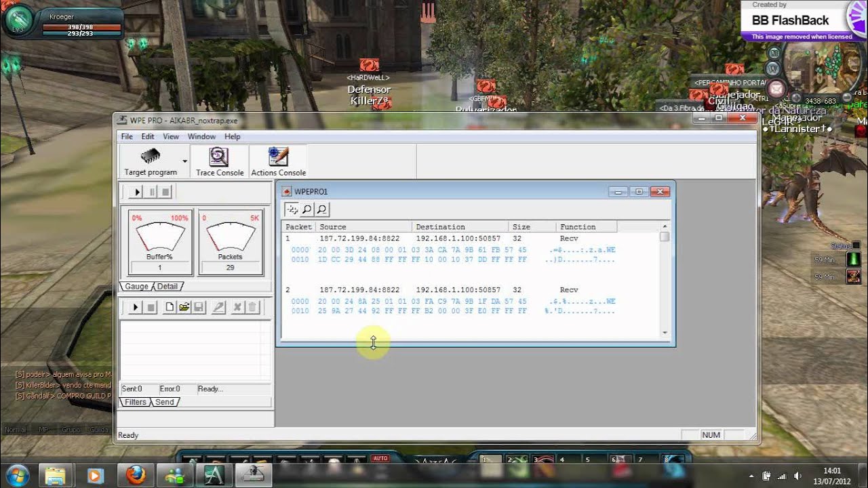868x488 pixels.
Task: Switch to the Filters tab
Action: point(136,402)
